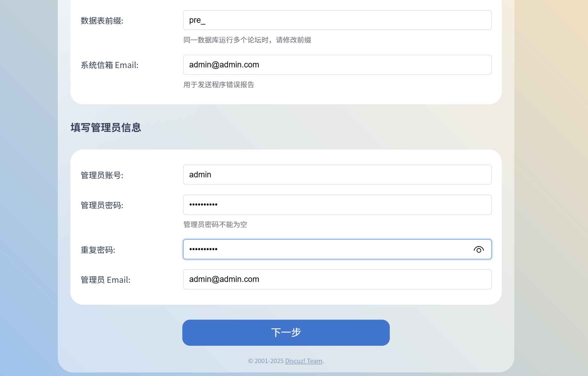Click the 管理员 Email label
588x376 pixels.
[x=105, y=280]
